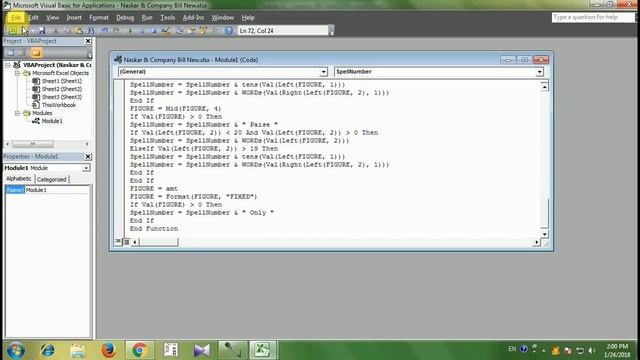Viewport: 640px width, 360px height.
Task: Switch to the Alphabetic properties tab
Action: [19, 179]
